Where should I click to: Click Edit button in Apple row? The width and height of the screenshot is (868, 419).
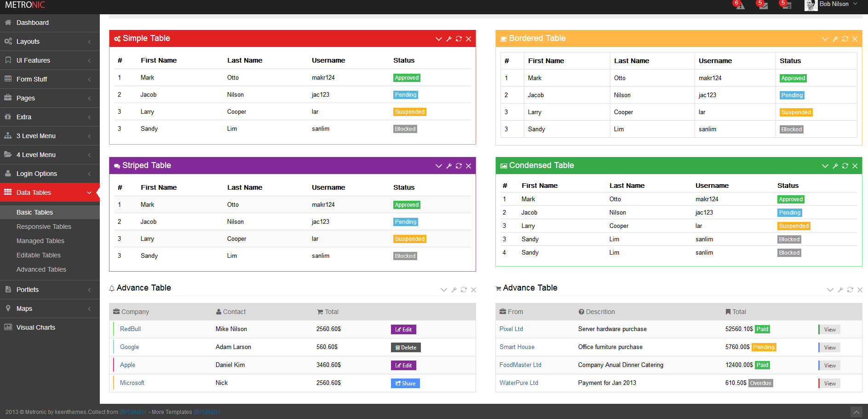[x=403, y=366]
